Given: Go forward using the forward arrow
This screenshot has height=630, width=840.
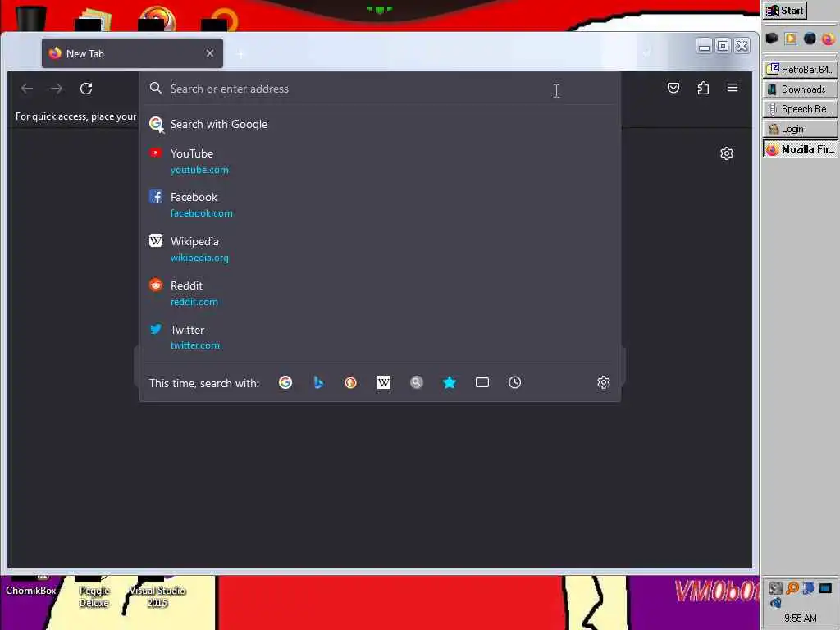Looking at the screenshot, I should 57,89.
